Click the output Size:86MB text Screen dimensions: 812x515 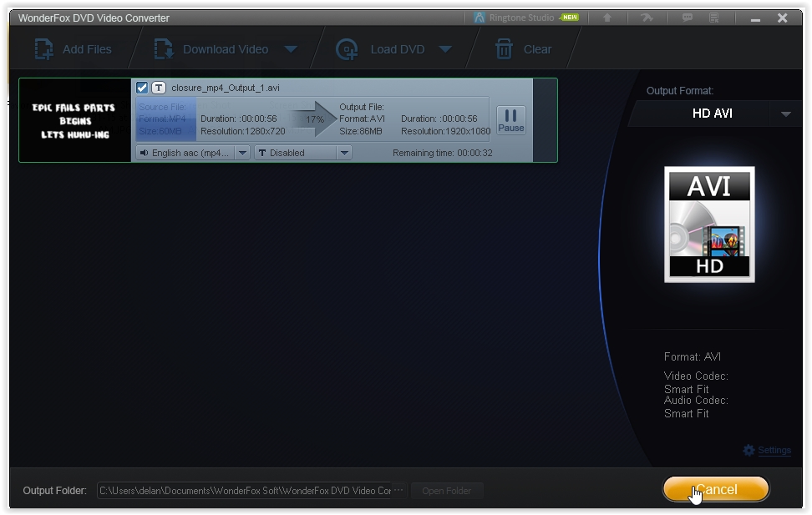click(360, 131)
